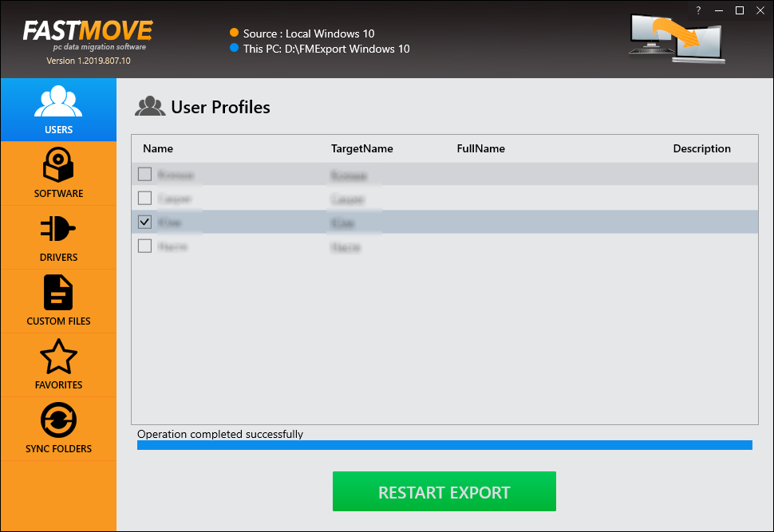The height and width of the screenshot is (532, 774).
Task: Tick the fourth user profile checkbox
Action: [x=144, y=246]
